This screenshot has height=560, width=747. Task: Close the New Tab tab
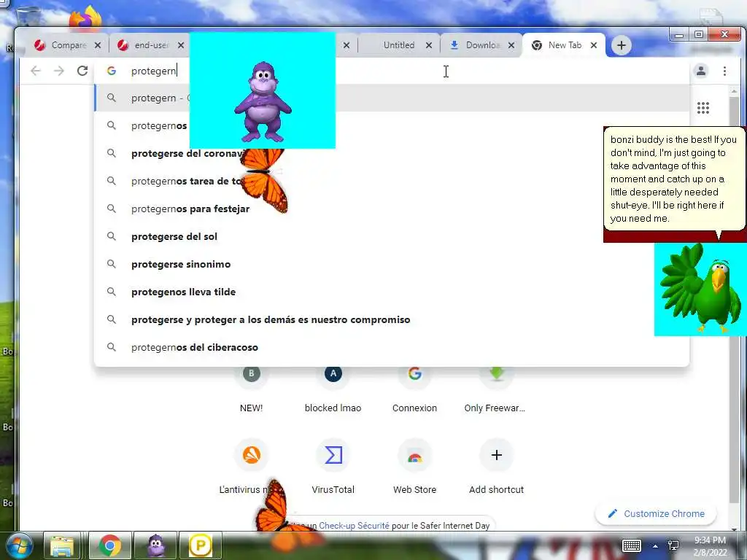tap(593, 45)
